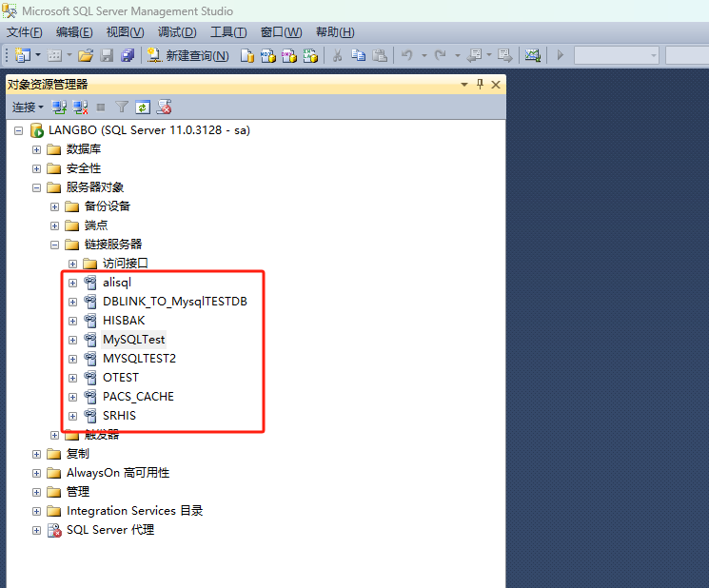
Task: Open the 文件(F) menu
Action: pyautogui.click(x=25, y=32)
